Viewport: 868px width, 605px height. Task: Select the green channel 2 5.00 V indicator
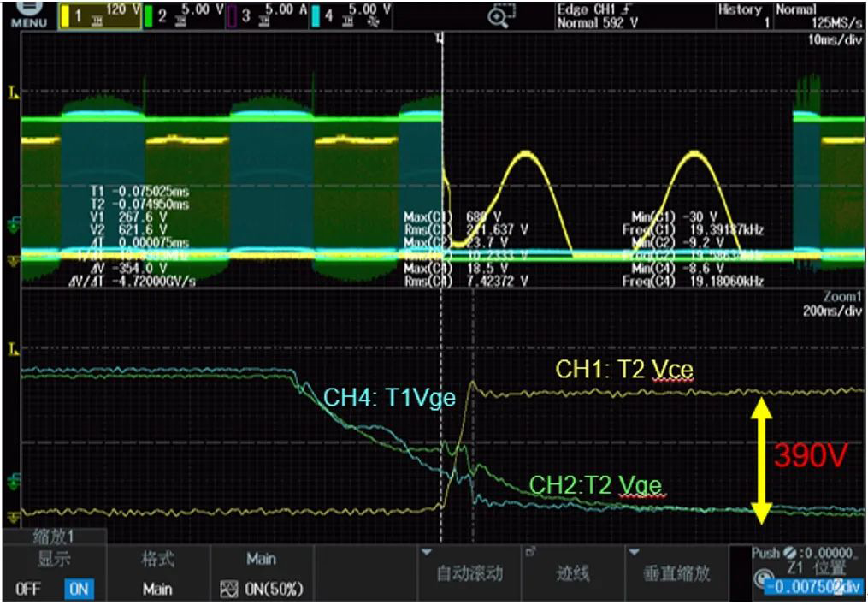pos(185,15)
